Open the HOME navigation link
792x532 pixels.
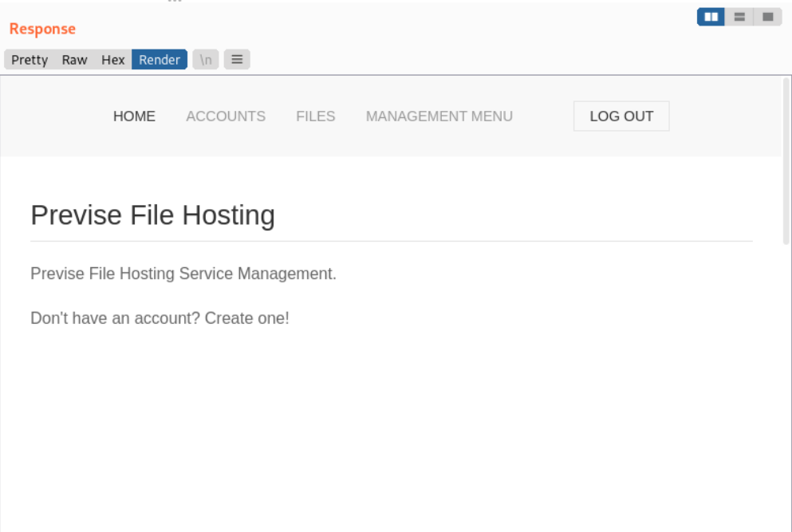click(x=134, y=116)
